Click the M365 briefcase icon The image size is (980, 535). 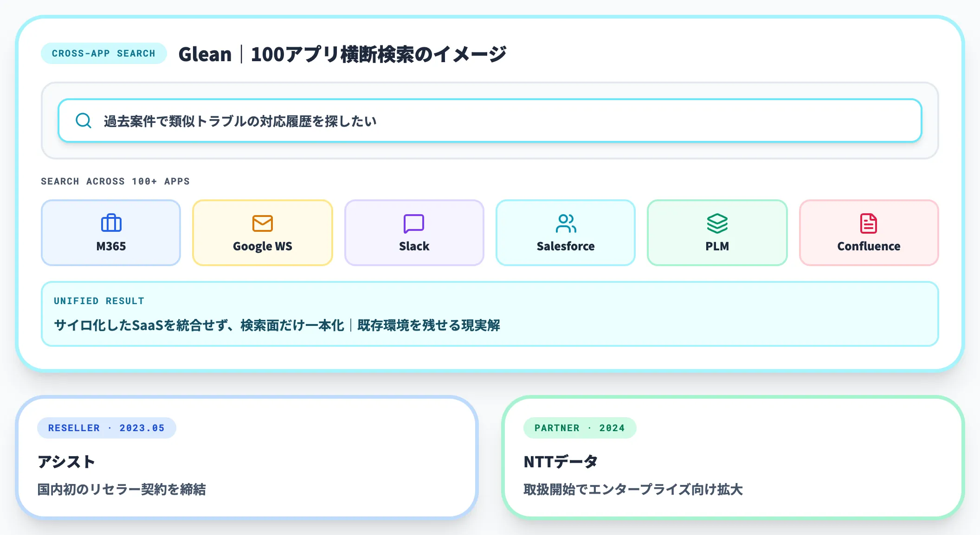pyautogui.click(x=111, y=223)
